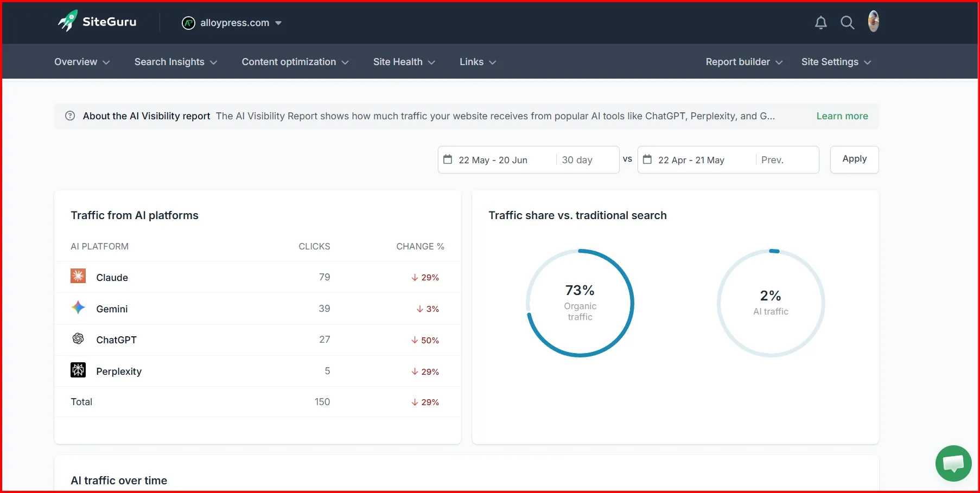Image resolution: width=980 pixels, height=493 pixels.
Task: Click the CHANGE % column header
Action: point(420,246)
